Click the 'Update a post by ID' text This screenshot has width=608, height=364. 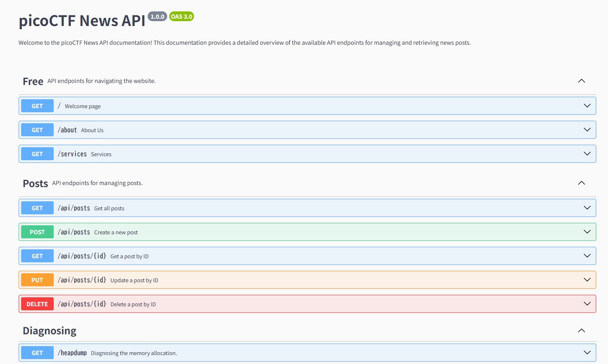(x=134, y=280)
